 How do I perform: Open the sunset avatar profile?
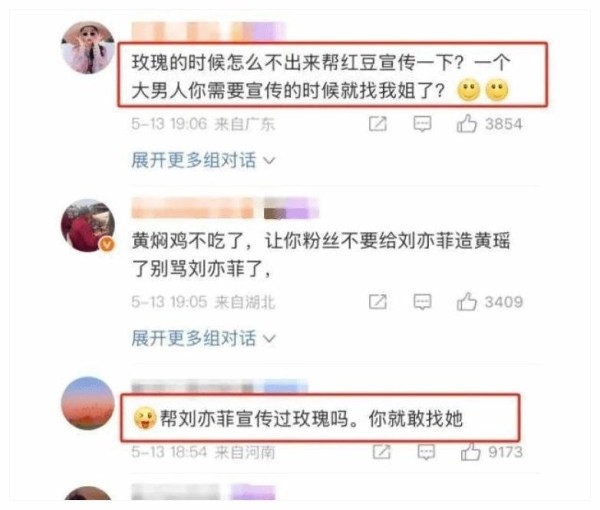(x=88, y=403)
